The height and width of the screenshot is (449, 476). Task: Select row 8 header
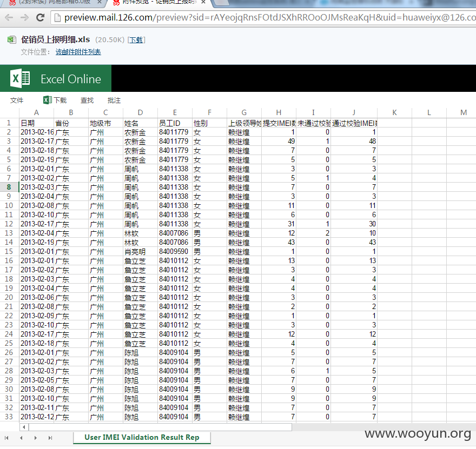tap(9, 187)
